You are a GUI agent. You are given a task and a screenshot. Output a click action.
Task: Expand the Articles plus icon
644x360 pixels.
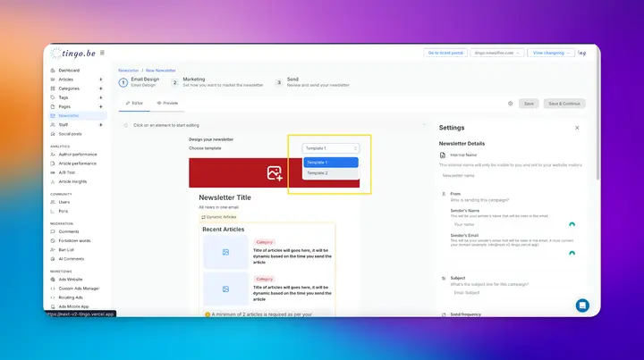point(100,80)
